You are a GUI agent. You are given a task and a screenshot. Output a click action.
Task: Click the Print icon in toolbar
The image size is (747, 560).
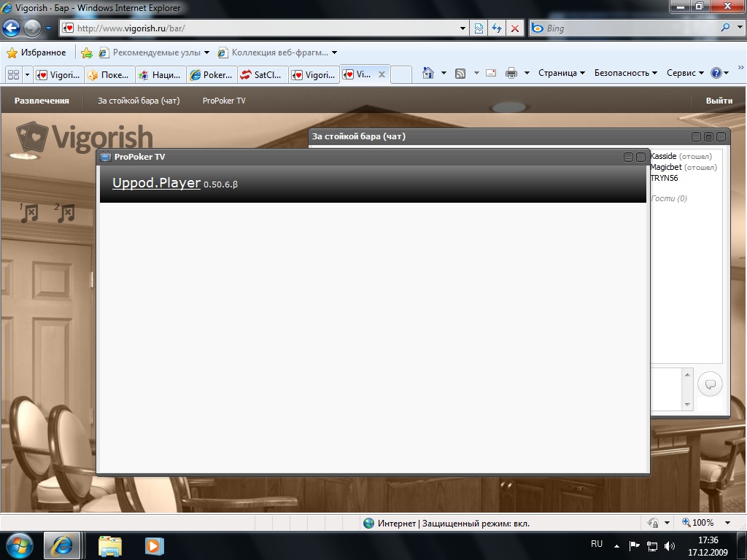511,73
